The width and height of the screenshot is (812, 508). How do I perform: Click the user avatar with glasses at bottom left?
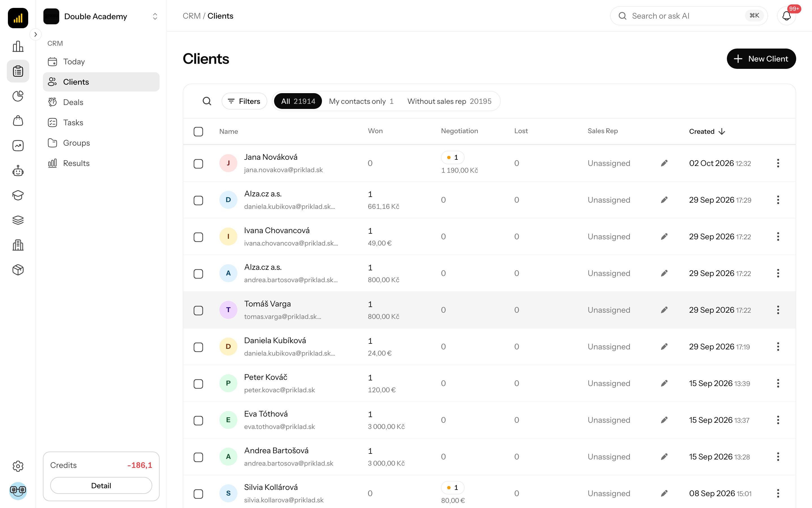pos(18,491)
